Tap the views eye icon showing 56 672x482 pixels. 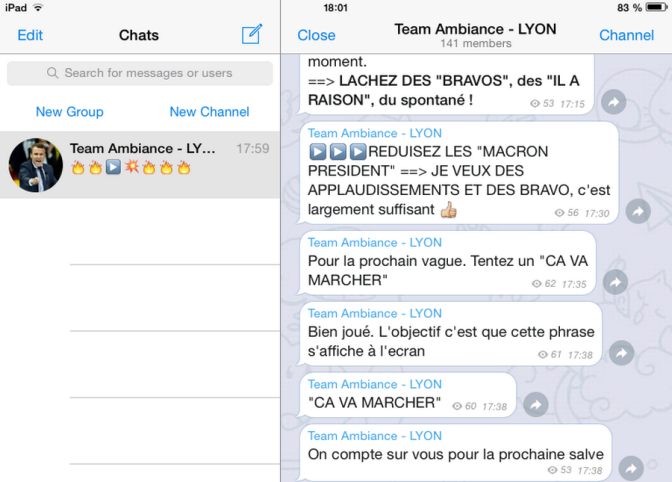point(559,213)
